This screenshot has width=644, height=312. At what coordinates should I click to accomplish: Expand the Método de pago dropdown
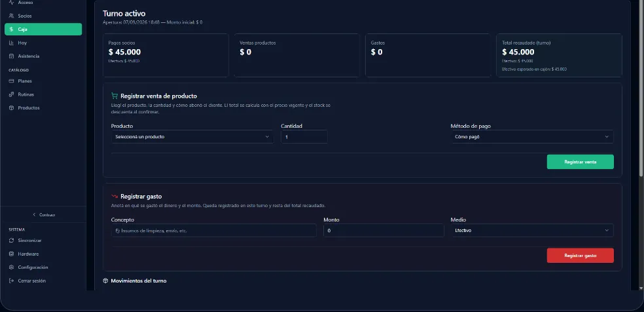point(532,136)
